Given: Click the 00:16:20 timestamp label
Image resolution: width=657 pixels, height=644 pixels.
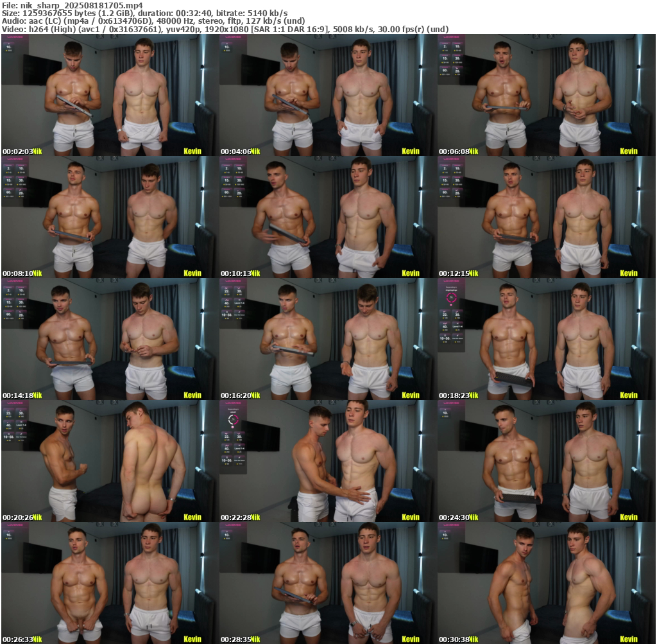Looking at the screenshot, I should point(235,396).
